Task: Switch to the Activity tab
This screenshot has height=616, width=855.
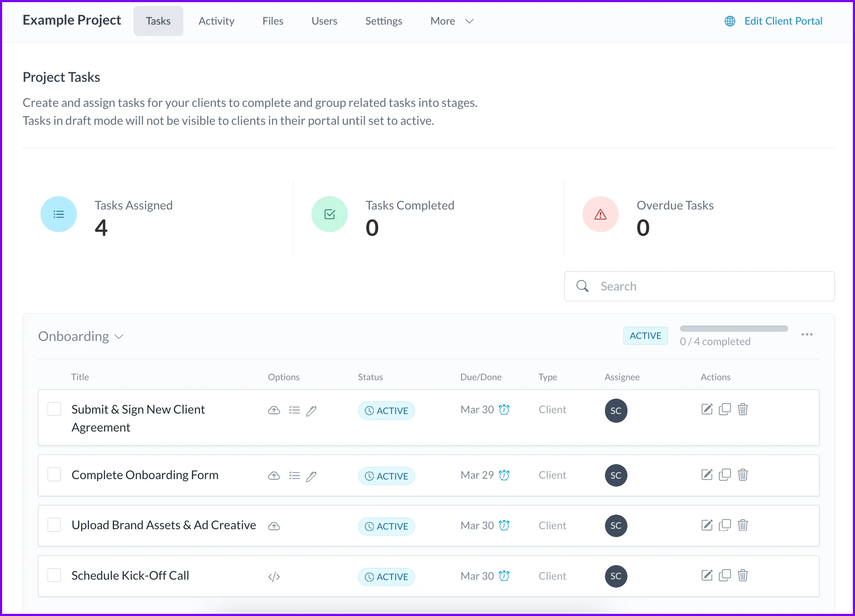Action: click(x=216, y=21)
